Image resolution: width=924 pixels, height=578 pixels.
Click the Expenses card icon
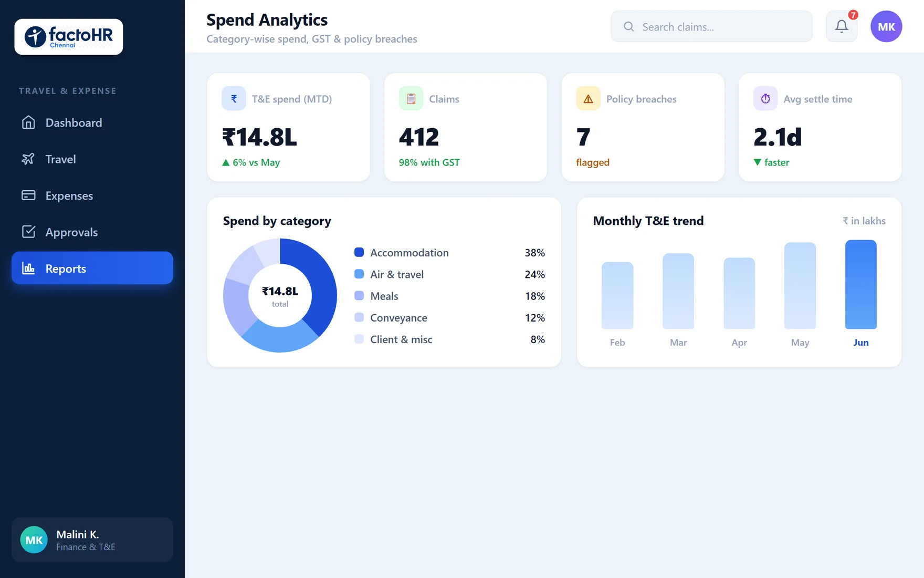click(28, 195)
